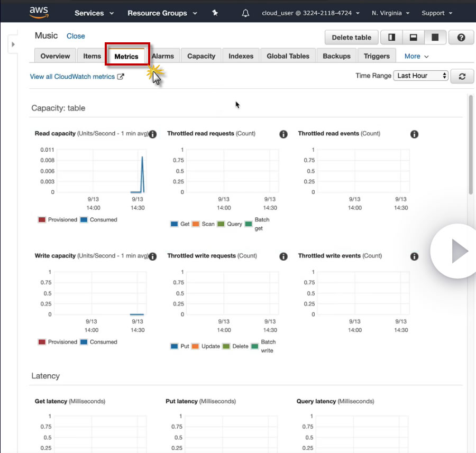Click the pin shortcuts icon in navbar

click(215, 13)
